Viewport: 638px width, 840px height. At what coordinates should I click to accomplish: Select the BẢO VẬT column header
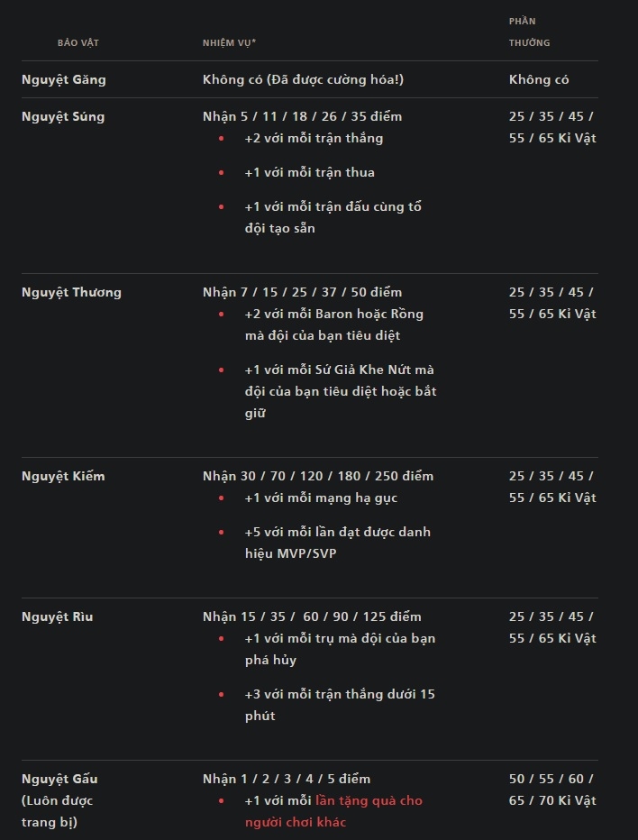coord(78,43)
